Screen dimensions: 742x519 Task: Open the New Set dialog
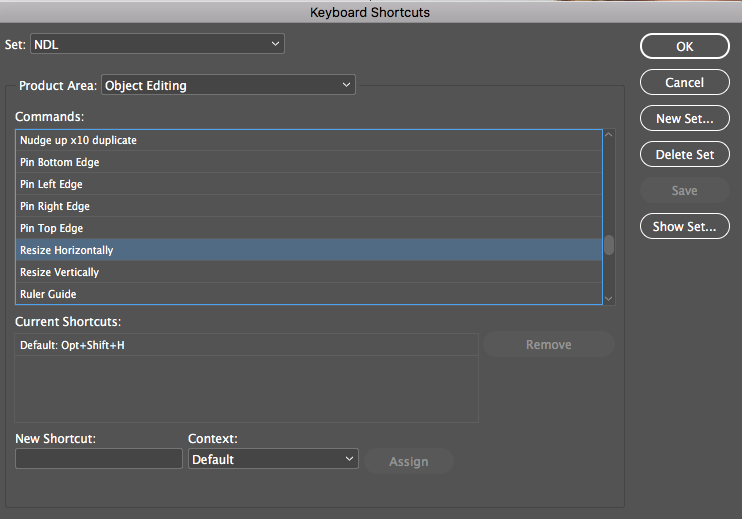click(684, 118)
